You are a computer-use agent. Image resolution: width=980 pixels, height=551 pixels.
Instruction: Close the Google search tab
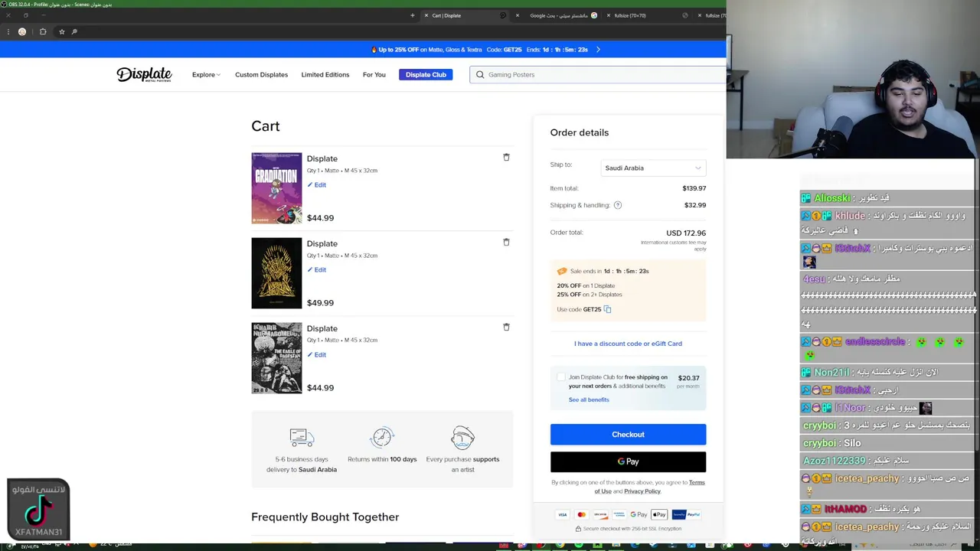pyautogui.click(x=518, y=15)
